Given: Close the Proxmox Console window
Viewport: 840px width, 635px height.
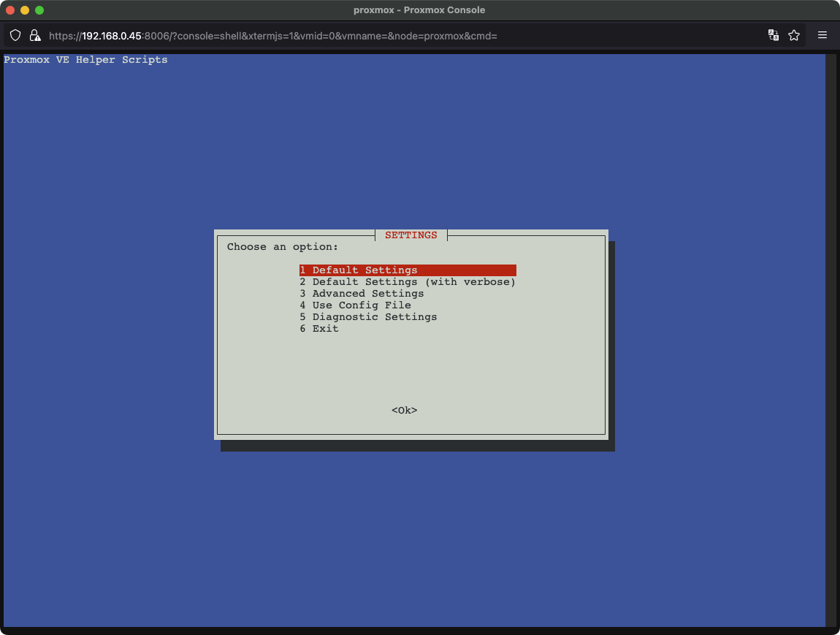Looking at the screenshot, I should [10, 10].
